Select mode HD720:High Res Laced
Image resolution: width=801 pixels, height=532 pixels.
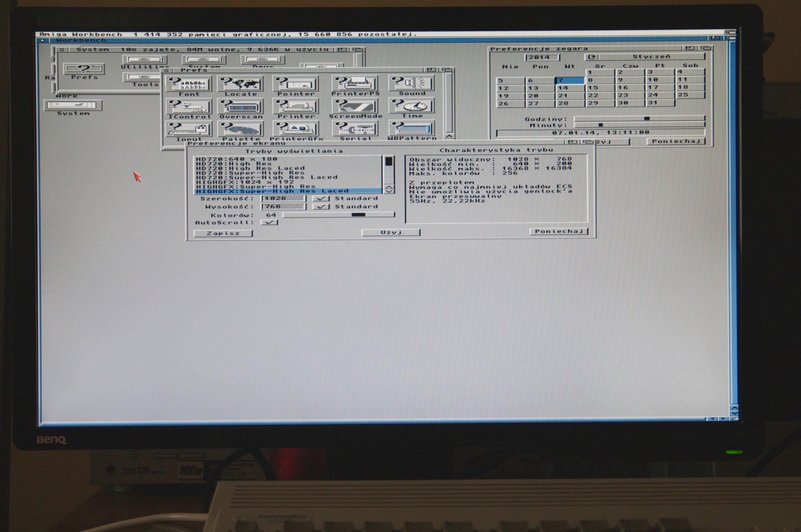(x=288, y=168)
